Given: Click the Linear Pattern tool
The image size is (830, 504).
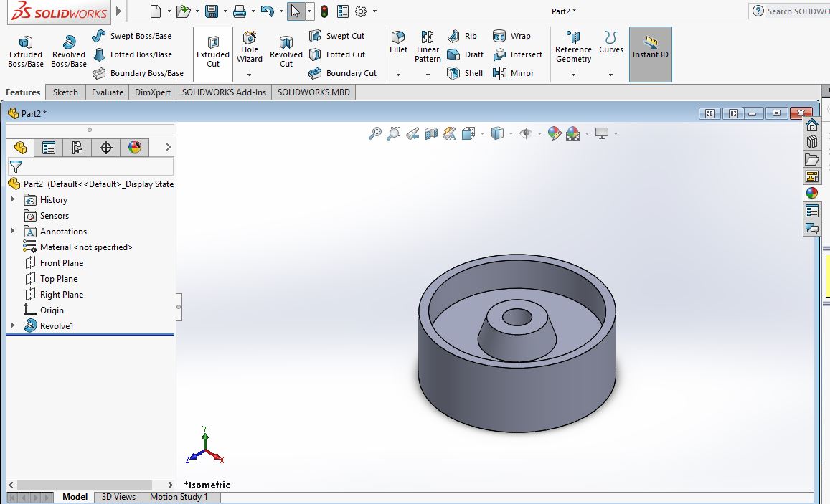Looking at the screenshot, I should (428, 47).
